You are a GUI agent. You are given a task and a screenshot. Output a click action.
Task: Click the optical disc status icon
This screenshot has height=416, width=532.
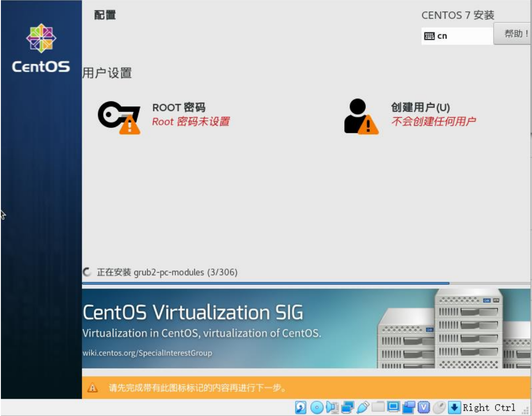click(x=316, y=408)
